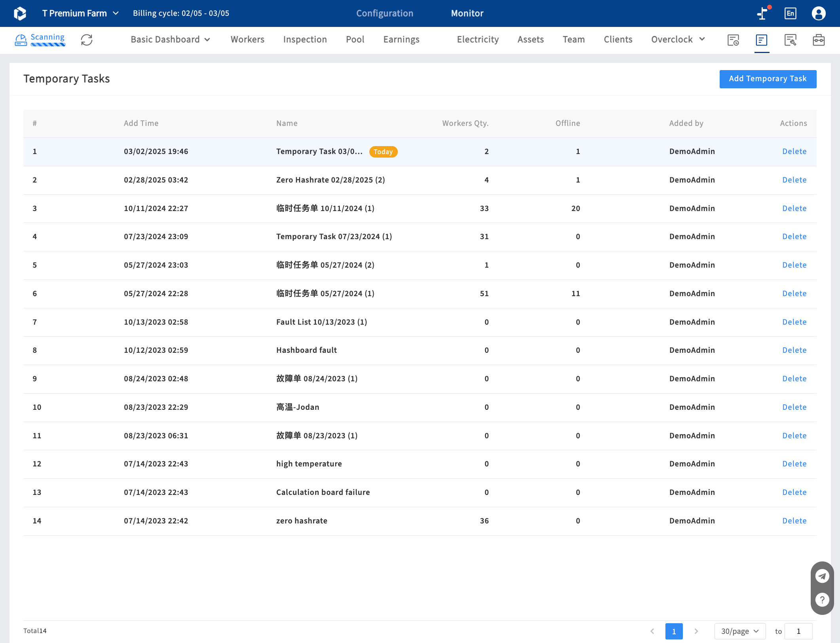Switch to the Monitor tab

(467, 13)
